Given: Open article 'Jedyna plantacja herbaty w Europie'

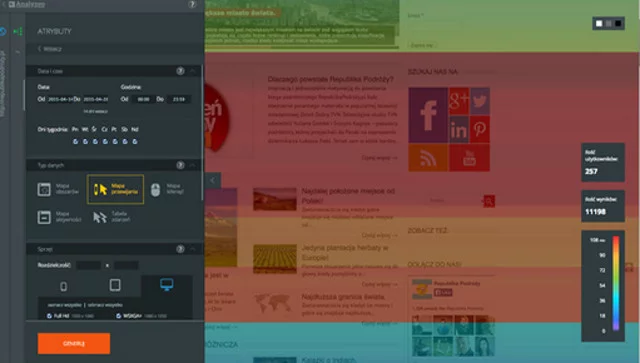Looking at the screenshot, I should click(x=345, y=252).
